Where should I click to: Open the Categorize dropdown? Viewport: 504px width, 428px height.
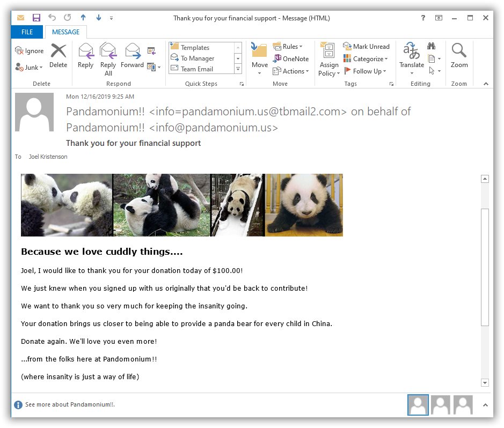[x=366, y=59]
